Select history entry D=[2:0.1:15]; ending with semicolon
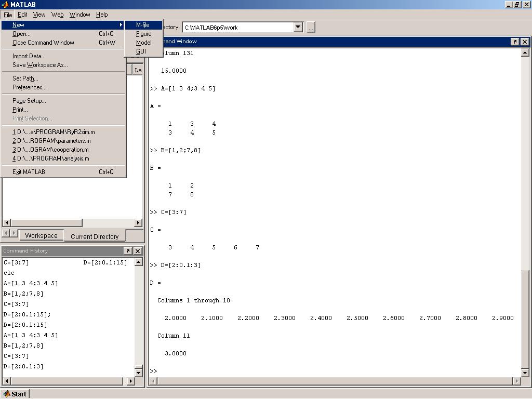 point(27,314)
